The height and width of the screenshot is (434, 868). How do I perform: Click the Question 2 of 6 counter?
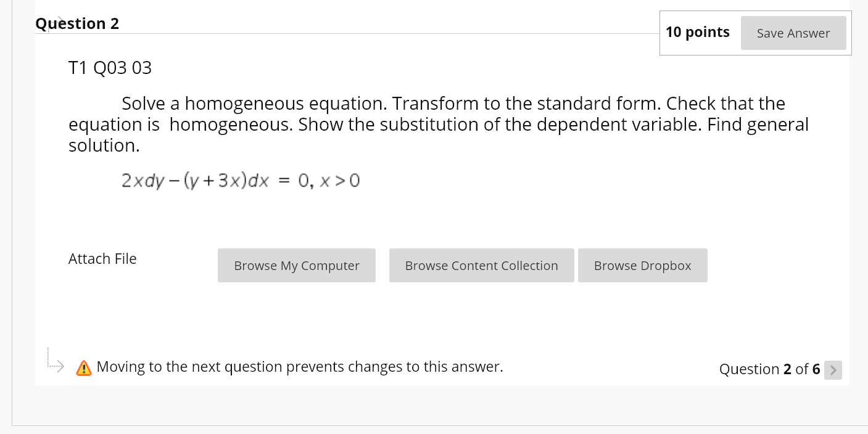769,369
